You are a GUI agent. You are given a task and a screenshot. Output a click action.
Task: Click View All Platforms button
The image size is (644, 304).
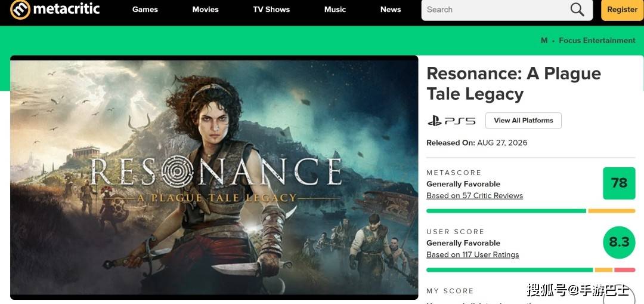pos(524,121)
